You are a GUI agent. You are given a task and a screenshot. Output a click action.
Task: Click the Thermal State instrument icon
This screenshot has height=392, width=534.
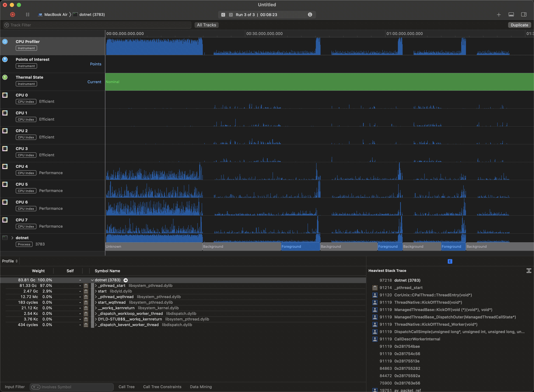click(x=5, y=77)
